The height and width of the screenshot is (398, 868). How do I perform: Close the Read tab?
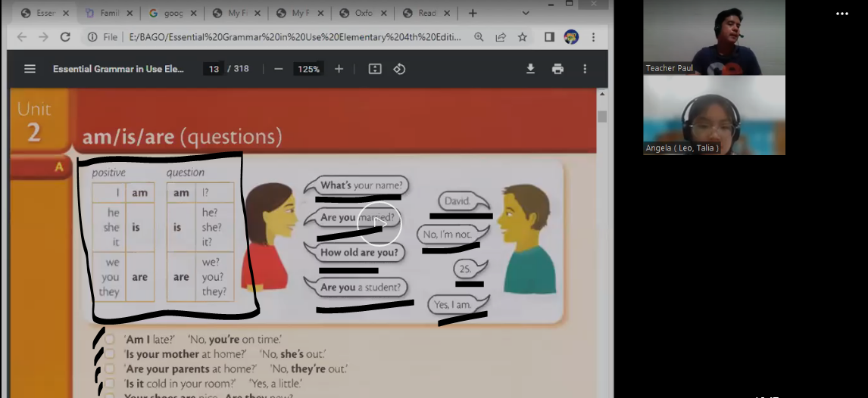(448, 14)
